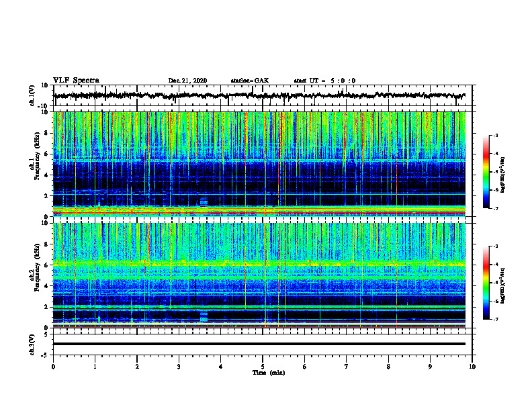
Task: Click the ch.1 color bar log(PSD) unit label
Action: point(503,175)
